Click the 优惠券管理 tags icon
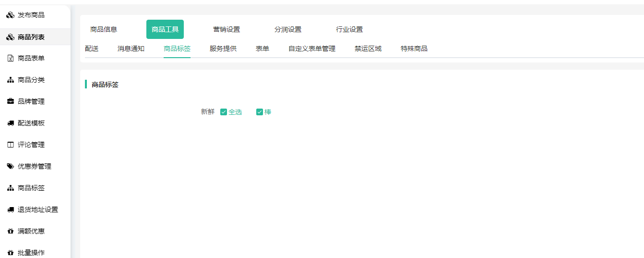The height and width of the screenshot is (258, 644). (x=10, y=166)
